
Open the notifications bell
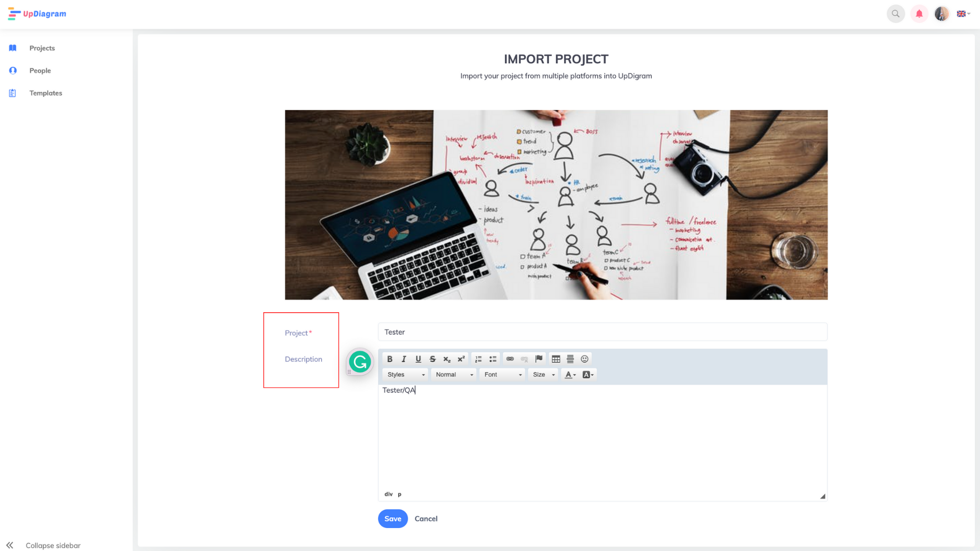click(919, 14)
